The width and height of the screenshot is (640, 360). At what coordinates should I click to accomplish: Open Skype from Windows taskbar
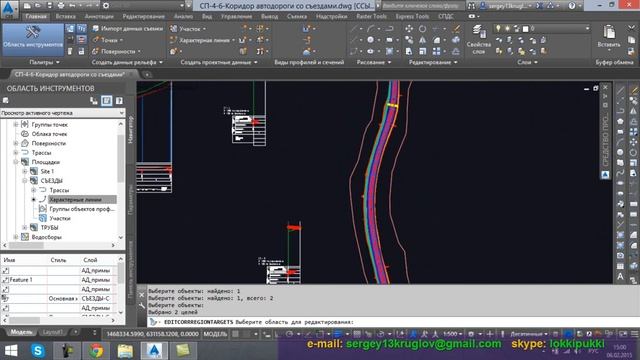pos(38,351)
